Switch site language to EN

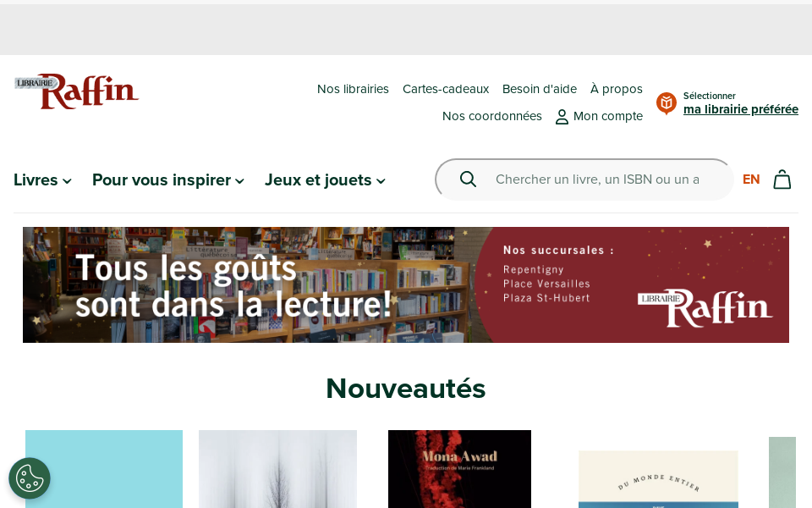tap(751, 179)
